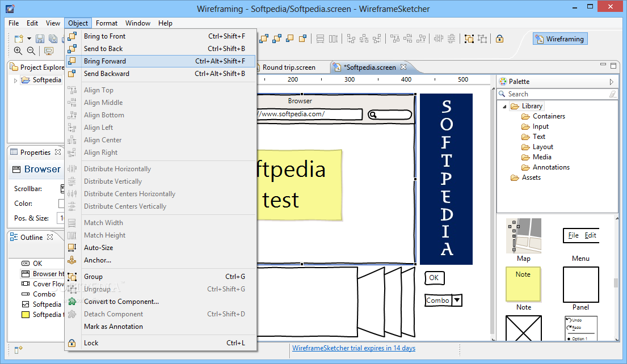This screenshot has width=627, height=364.
Task: Switch to the Wireframing perspective button
Action: 560,39
